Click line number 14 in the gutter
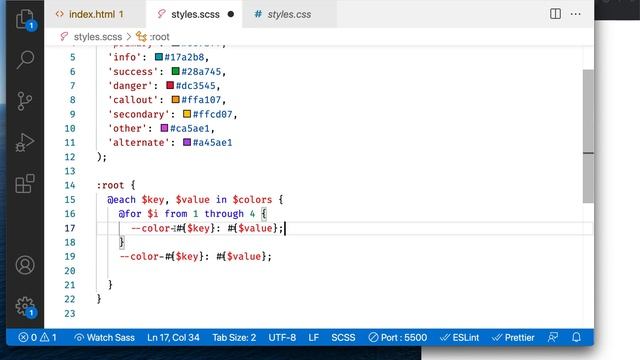 tap(70, 185)
